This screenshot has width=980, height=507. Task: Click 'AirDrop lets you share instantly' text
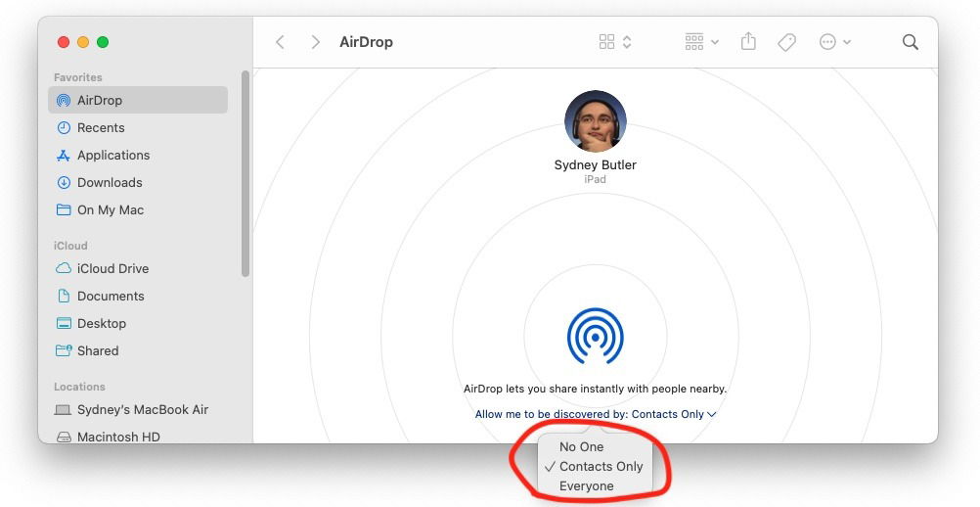tap(595, 389)
